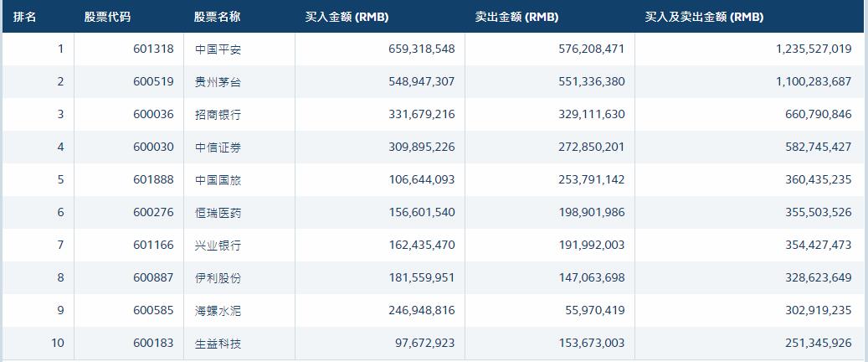Click the 卖出金额 (RMB) header
This screenshot has width=868, height=362.
516,17
